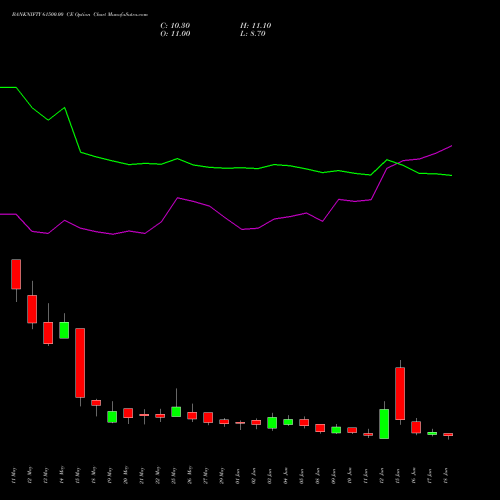Click the green candle for 14 May

(x=64, y=330)
